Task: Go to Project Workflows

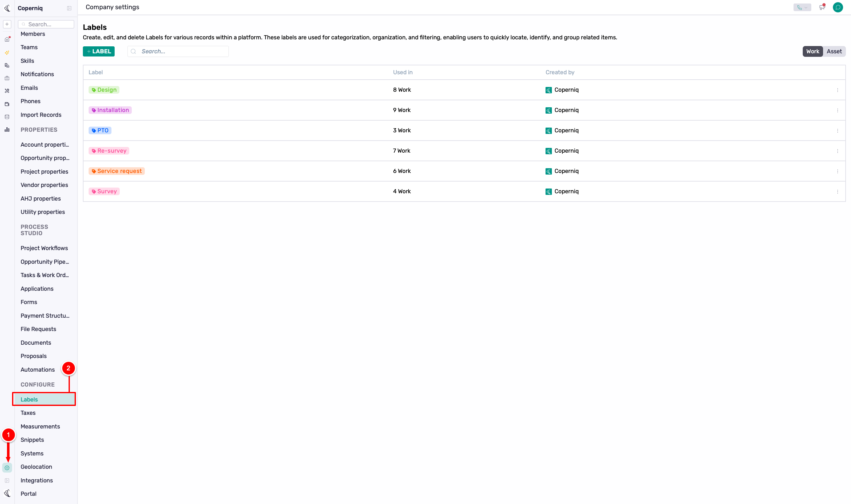Action: click(x=44, y=248)
